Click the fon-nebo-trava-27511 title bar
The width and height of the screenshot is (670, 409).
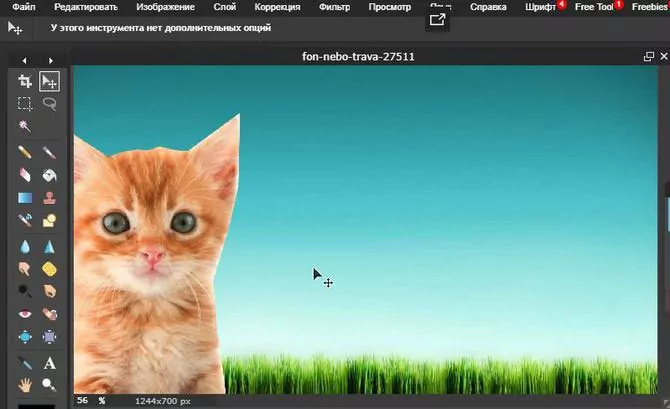(x=358, y=56)
